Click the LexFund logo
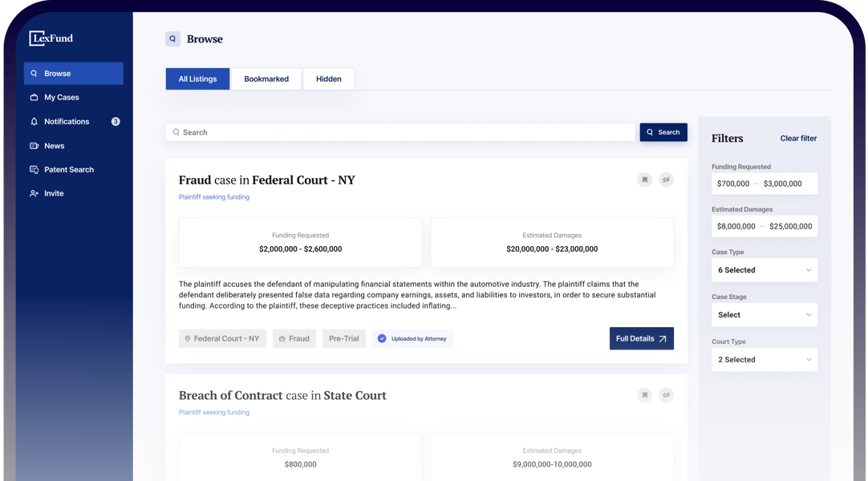The height and width of the screenshot is (481, 868). (x=51, y=38)
